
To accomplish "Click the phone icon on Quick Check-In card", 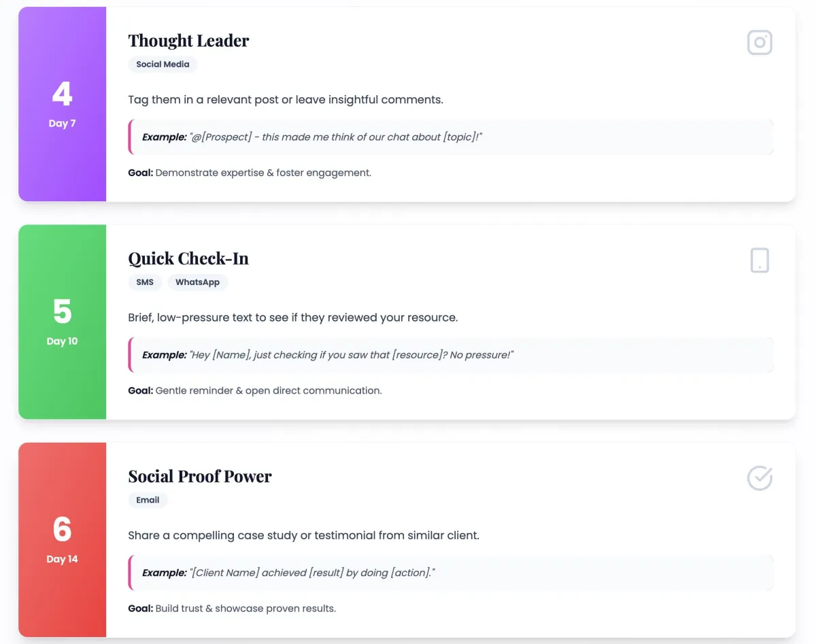I will (760, 260).
